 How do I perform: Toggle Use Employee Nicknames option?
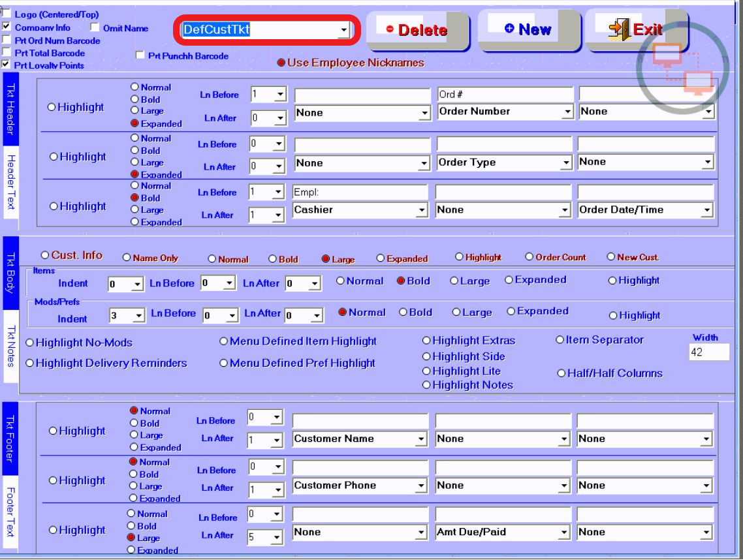point(281,63)
